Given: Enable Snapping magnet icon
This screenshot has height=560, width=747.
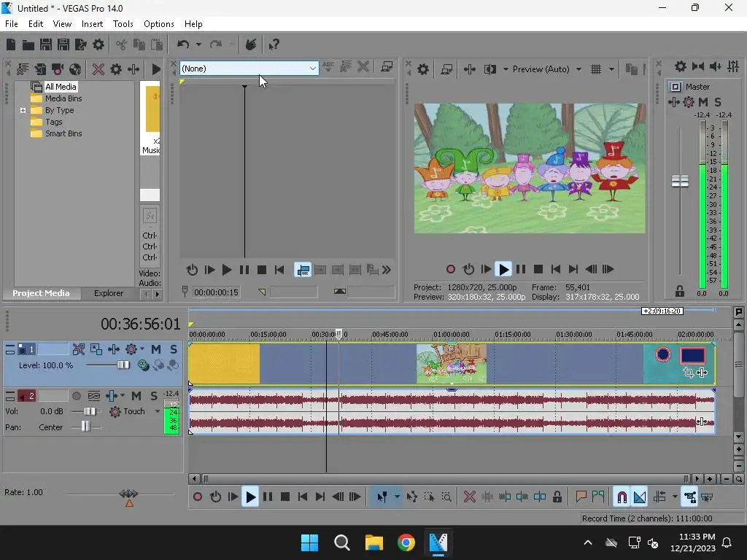Looking at the screenshot, I should click(622, 497).
